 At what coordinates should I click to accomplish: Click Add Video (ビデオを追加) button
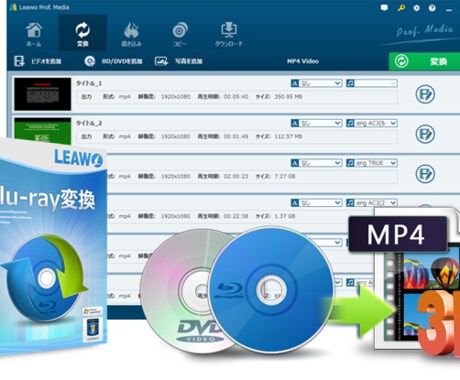tap(37, 61)
